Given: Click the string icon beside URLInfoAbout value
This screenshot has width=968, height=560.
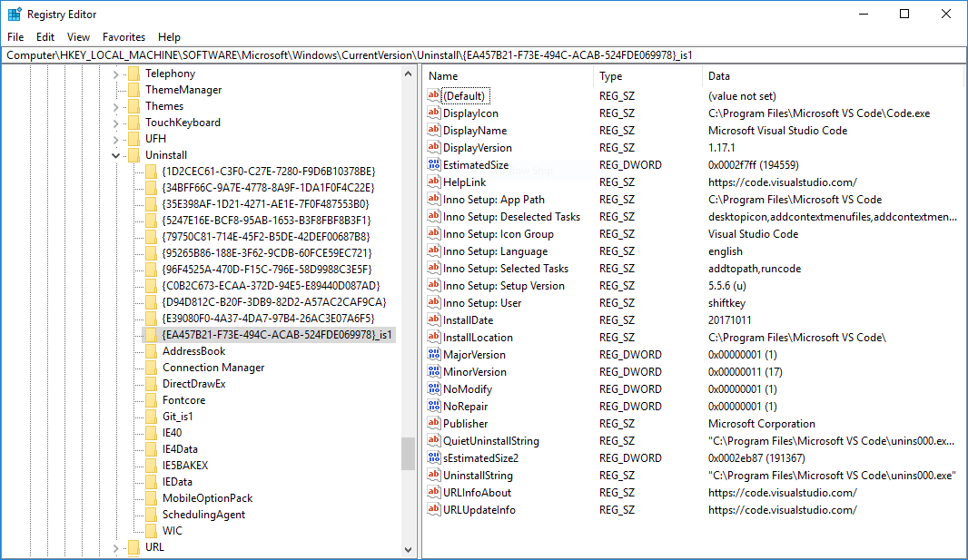Looking at the screenshot, I should 433,493.
